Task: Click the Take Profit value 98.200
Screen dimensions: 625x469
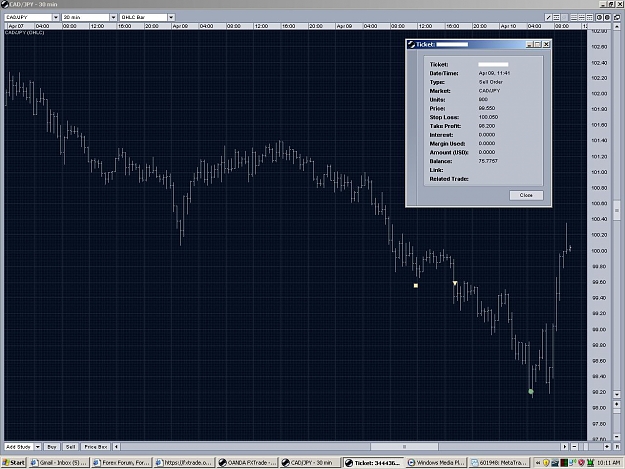Action: click(x=487, y=126)
